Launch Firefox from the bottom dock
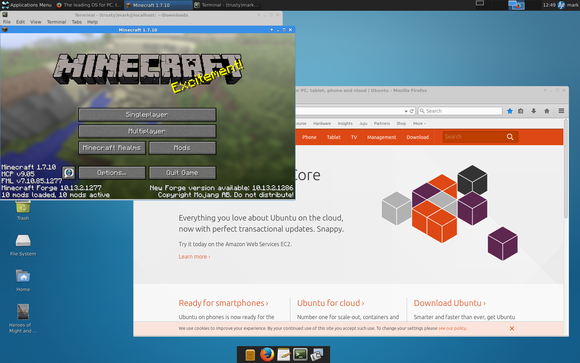 pyautogui.click(x=267, y=354)
